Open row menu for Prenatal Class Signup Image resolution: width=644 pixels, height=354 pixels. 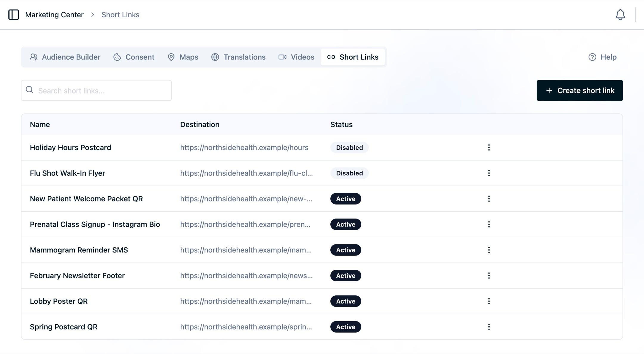[489, 224]
